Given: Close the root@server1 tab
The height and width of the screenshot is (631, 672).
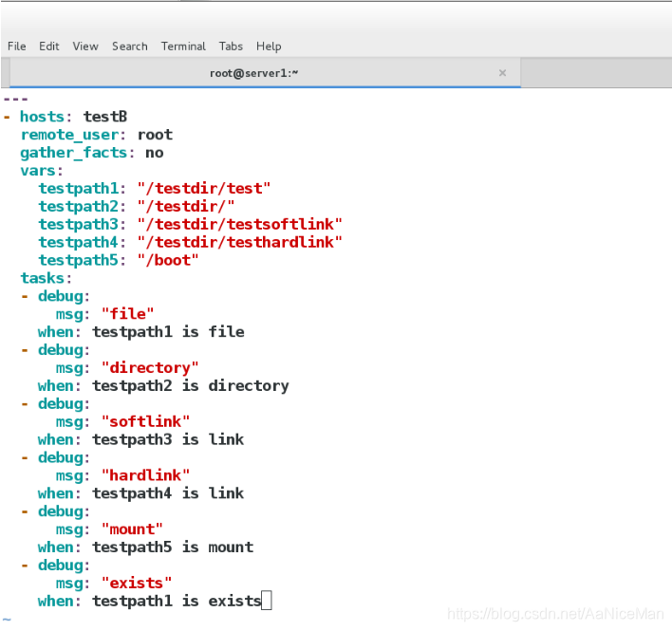Looking at the screenshot, I should 502,73.
